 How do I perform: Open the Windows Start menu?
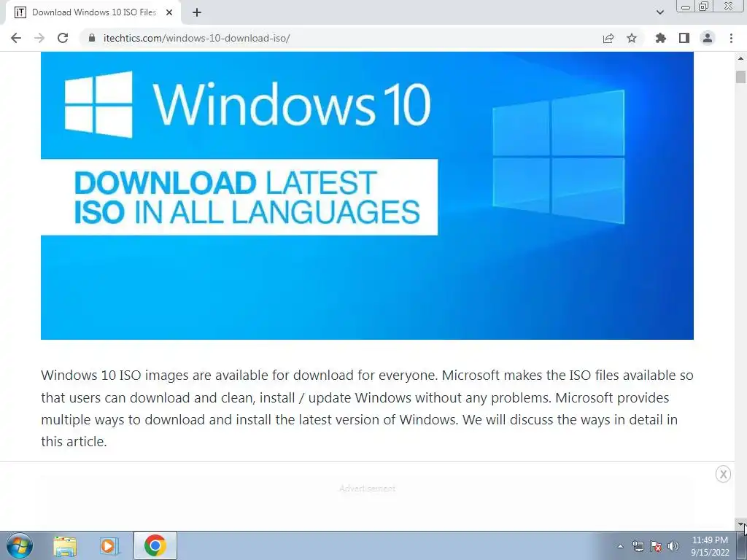[x=19, y=545]
